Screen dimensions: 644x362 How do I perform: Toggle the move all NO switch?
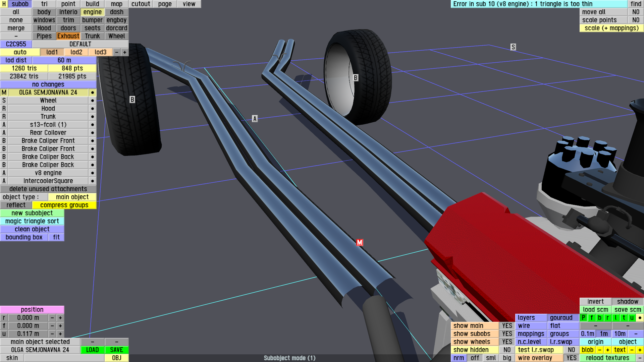(636, 12)
